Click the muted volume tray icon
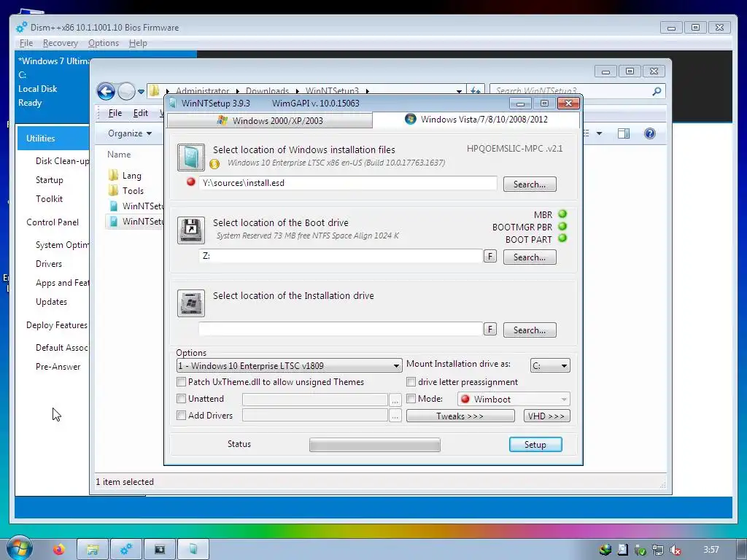This screenshot has height=560, width=747. click(x=675, y=551)
